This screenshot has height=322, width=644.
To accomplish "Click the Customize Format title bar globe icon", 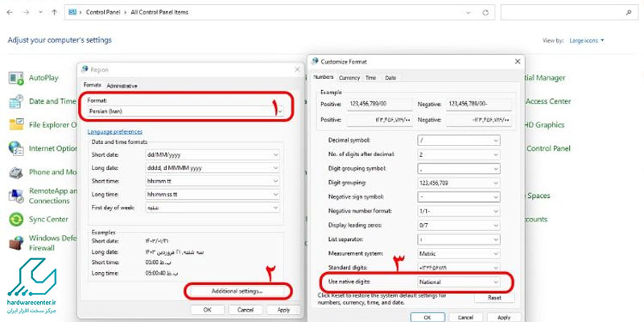I will point(315,61).
